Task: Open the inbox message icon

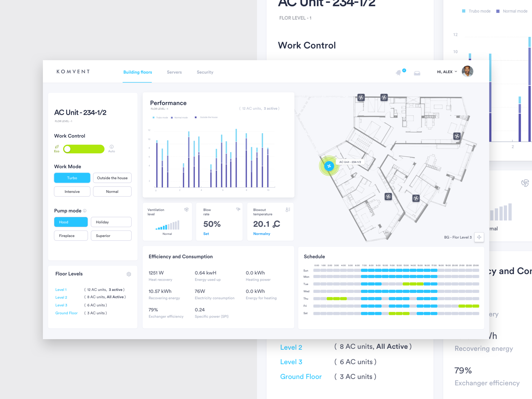Action: click(x=417, y=73)
